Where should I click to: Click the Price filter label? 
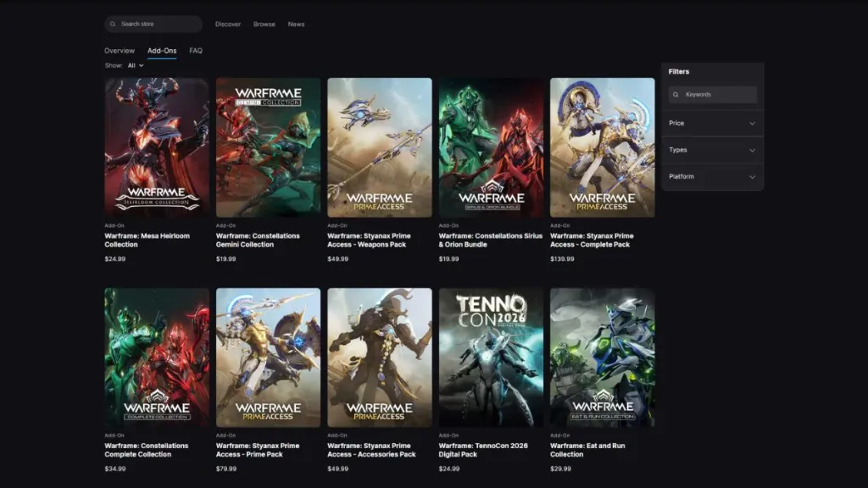tap(676, 124)
